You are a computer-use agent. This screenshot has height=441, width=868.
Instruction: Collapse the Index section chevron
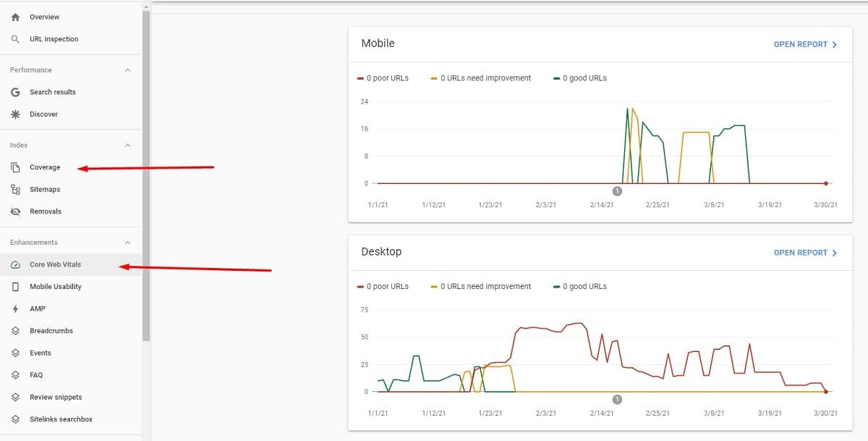pos(128,146)
